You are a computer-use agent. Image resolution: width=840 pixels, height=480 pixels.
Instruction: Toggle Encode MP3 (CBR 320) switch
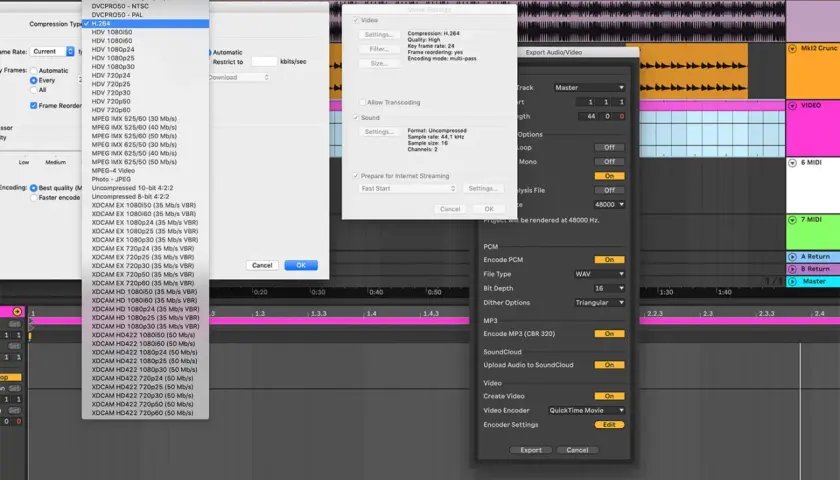click(609, 334)
